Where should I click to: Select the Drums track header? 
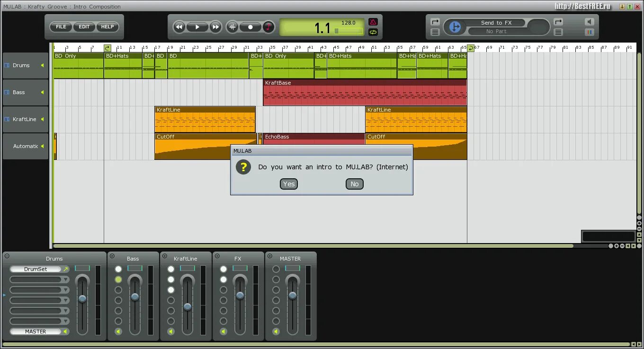26,65
